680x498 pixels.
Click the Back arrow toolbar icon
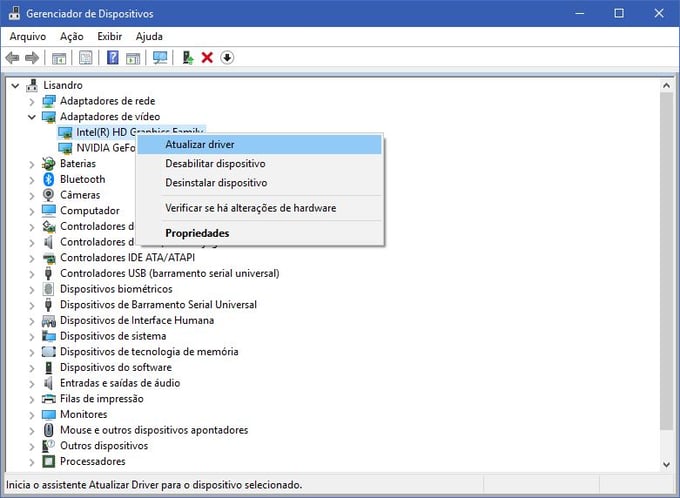click(12, 58)
